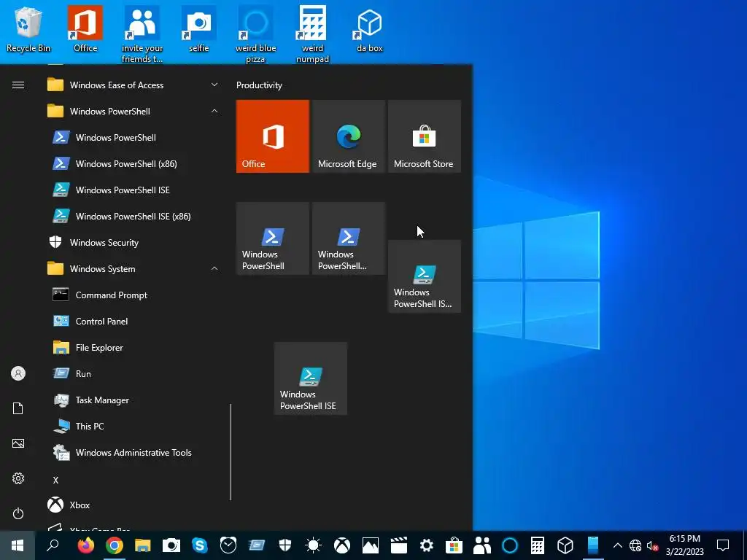Viewport: 747px width, 560px height.
Task: Open Calculator on the taskbar
Action: (538, 545)
